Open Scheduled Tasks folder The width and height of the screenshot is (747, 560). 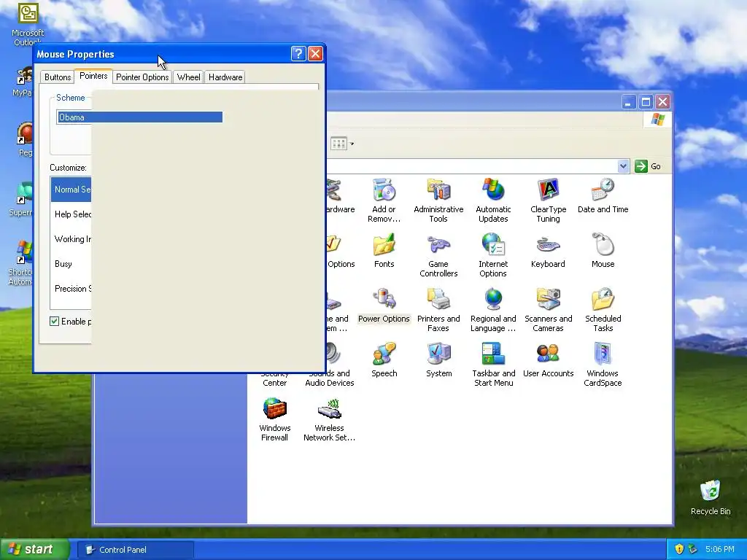pos(603,310)
